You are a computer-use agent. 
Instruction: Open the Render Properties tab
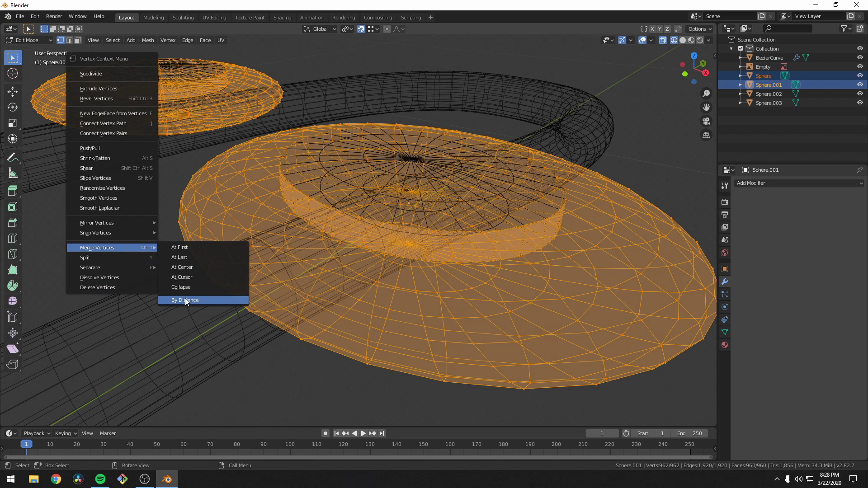tap(725, 202)
